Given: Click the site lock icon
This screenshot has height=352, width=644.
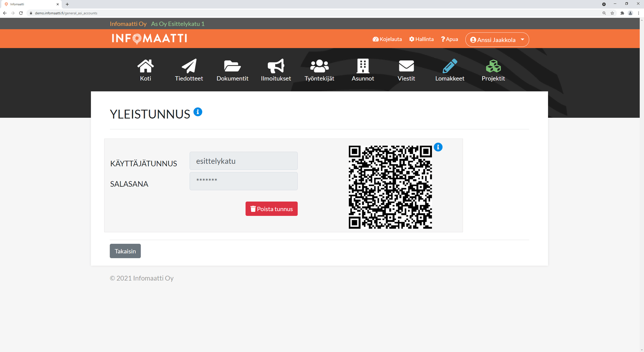Looking at the screenshot, I should [x=31, y=13].
